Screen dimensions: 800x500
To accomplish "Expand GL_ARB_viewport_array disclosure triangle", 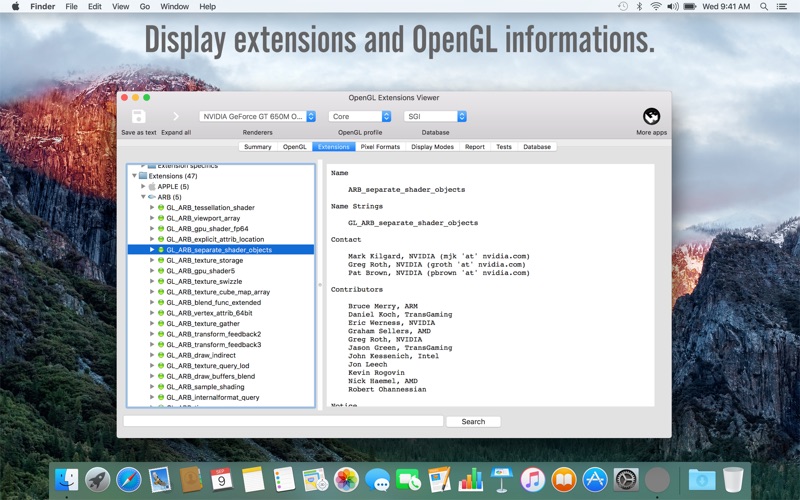I will (x=152, y=218).
